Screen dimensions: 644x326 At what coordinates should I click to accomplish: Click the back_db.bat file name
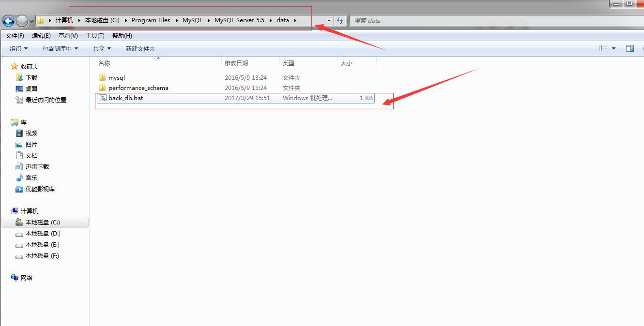pyautogui.click(x=126, y=98)
